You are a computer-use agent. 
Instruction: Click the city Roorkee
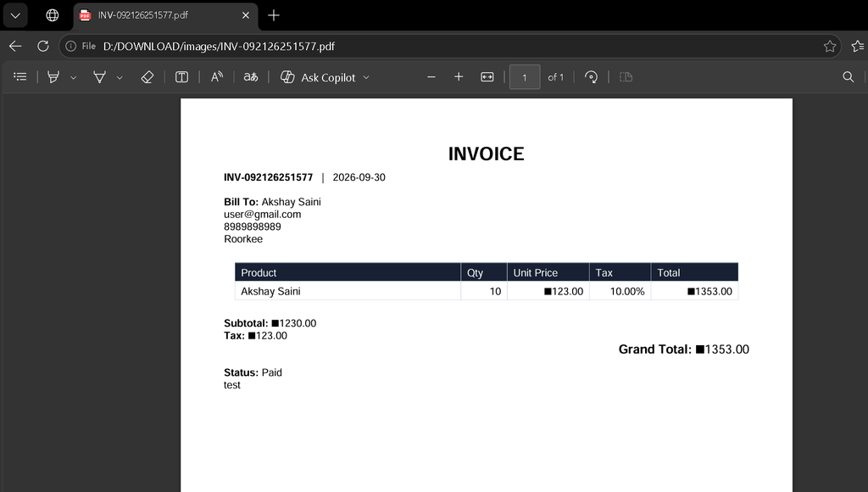tap(243, 239)
